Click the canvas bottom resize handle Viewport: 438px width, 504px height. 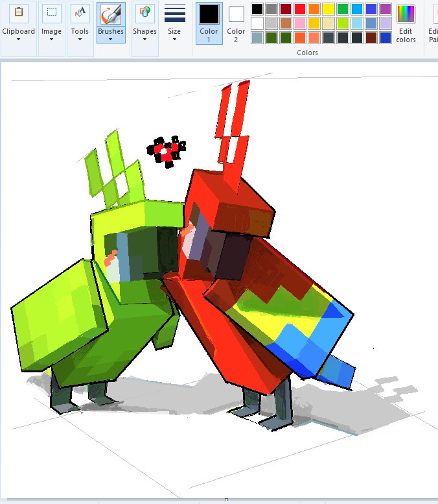[x=226, y=499]
